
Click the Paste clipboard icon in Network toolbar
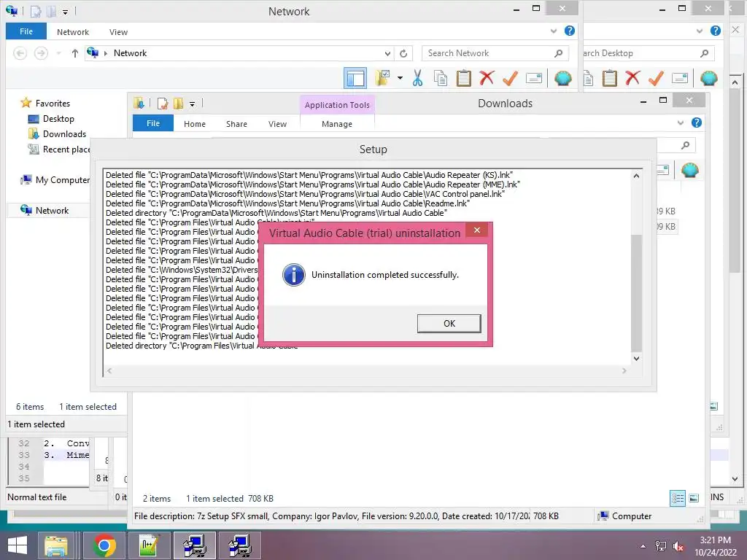point(463,78)
